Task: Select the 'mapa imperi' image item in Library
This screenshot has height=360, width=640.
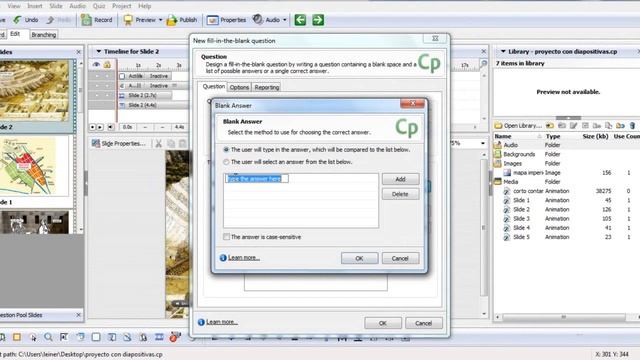Action: point(528,173)
